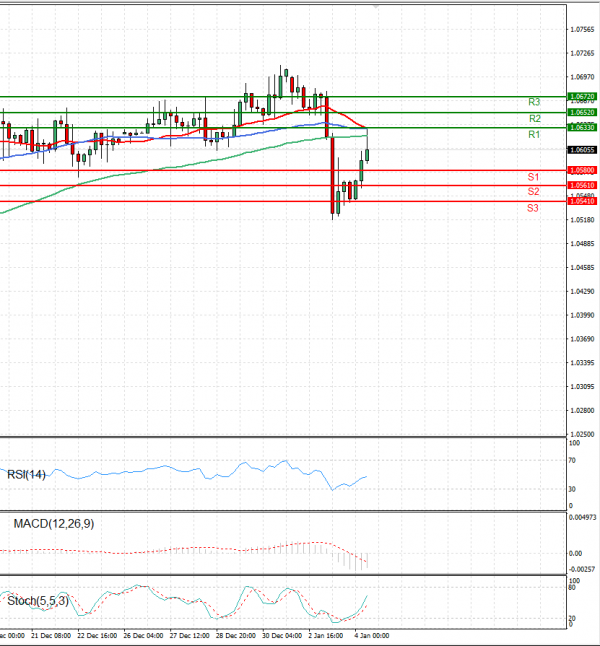Select the green 1.06720 price tag
The height and width of the screenshot is (646, 600).
(582, 97)
